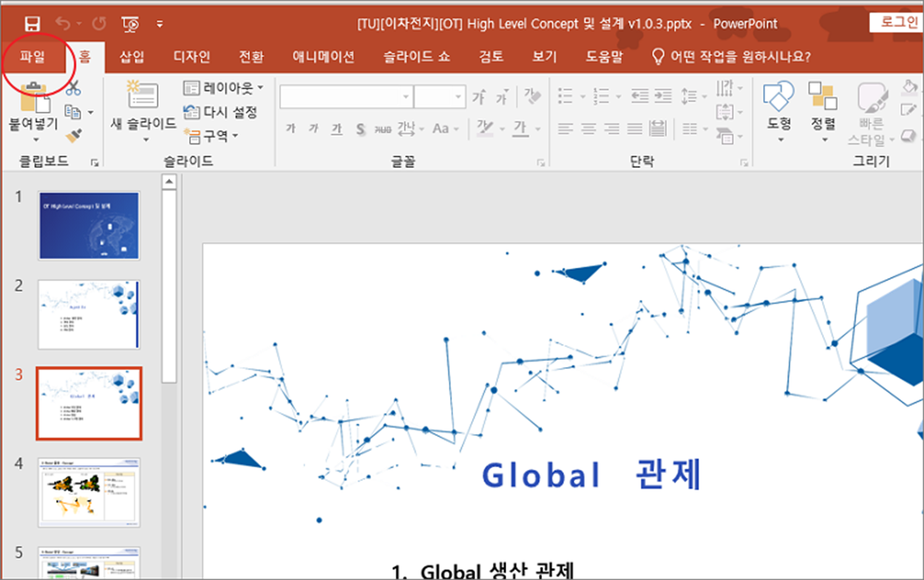Switch to the 디자인 ribbon tab
Screen dimensions: 924x580
tap(192, 57)
